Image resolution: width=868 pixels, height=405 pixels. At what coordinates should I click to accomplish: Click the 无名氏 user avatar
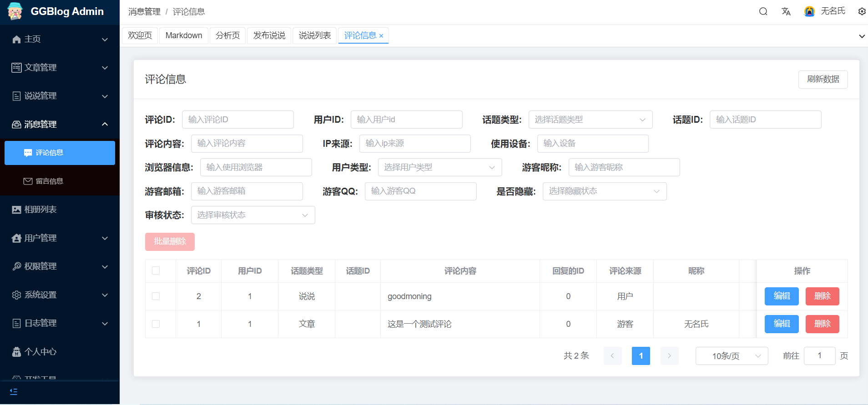pyautogui.click(x=809, y=11)
